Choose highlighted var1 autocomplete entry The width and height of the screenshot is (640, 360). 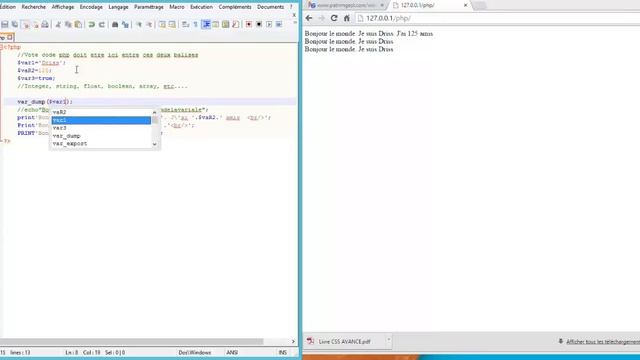pyautogui.click(x=101, y=120)
